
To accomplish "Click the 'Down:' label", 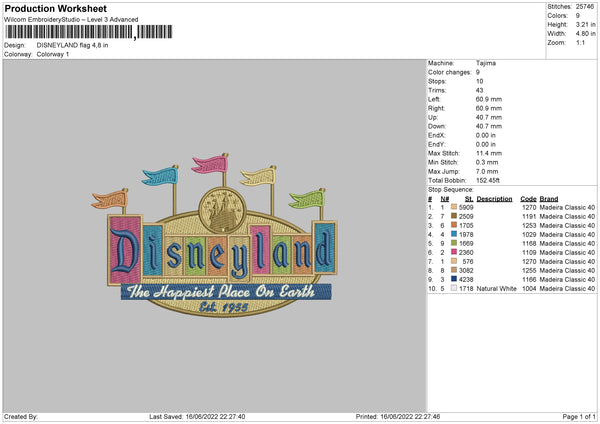I will [437, 126].
